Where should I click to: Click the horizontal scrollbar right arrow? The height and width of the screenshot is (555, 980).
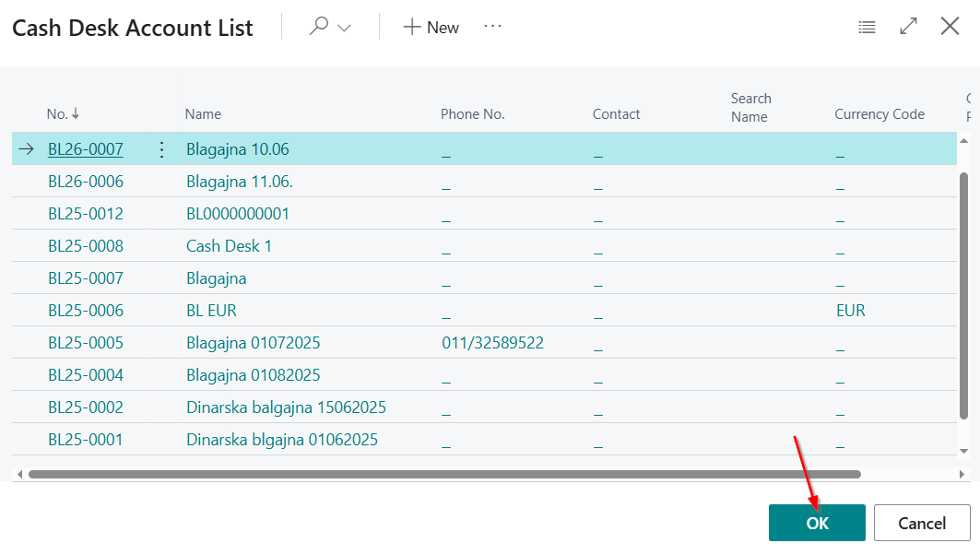click(x=962, y=475)
